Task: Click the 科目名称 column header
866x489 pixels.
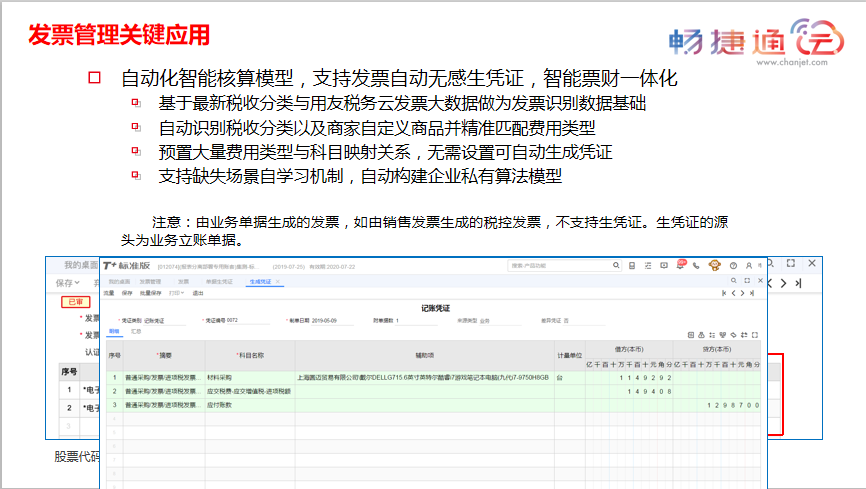Action: tap(250, 355)
